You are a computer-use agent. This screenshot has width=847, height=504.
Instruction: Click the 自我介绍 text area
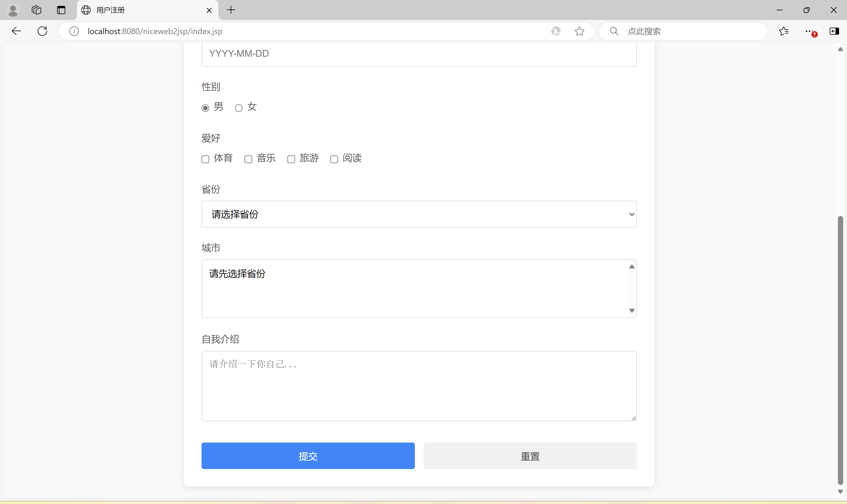pos(419,386)
